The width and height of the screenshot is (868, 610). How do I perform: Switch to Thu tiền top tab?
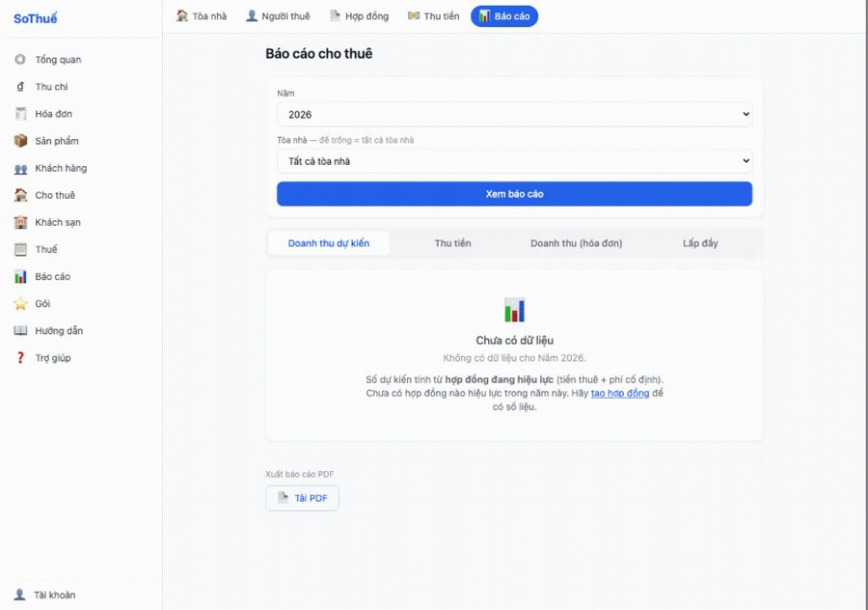tap(433, 16)
